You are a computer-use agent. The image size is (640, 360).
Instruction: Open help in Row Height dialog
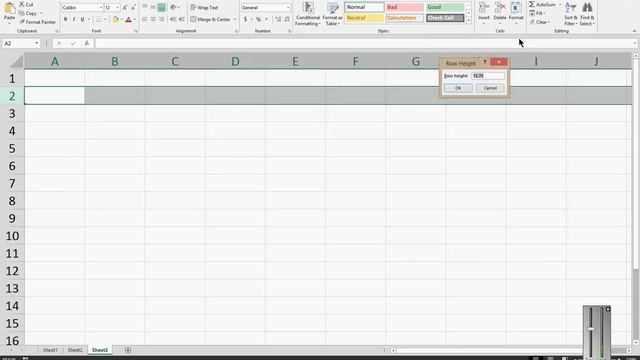click(x=485, y=62)
